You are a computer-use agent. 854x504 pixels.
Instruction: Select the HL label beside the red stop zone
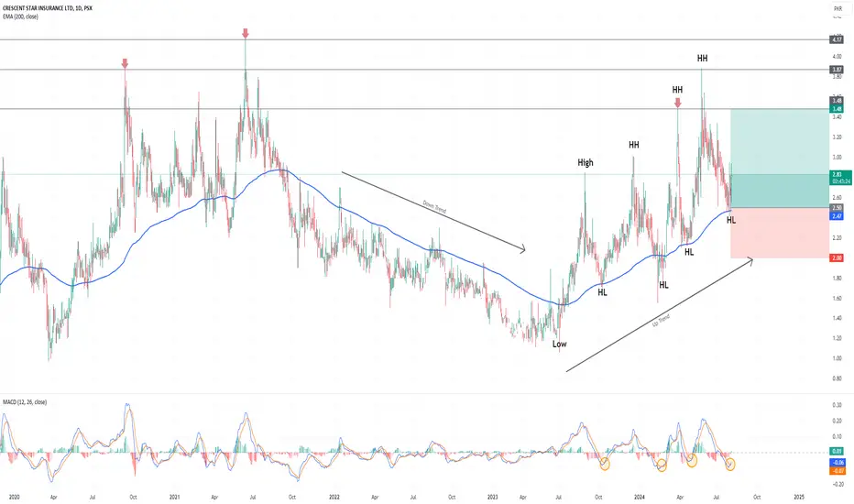point(731,220)
